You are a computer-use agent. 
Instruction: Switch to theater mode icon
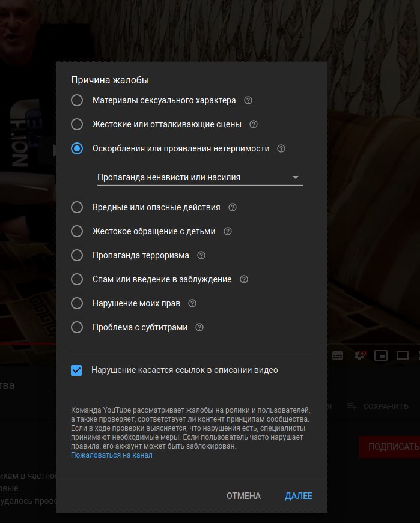[x=403, y=355]
